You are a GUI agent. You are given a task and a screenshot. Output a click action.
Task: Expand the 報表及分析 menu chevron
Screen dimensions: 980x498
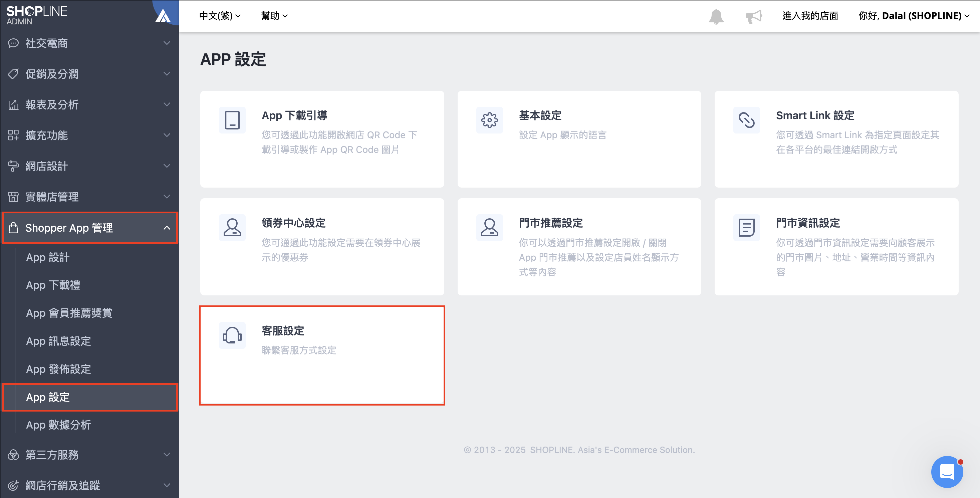click(167, 104)
